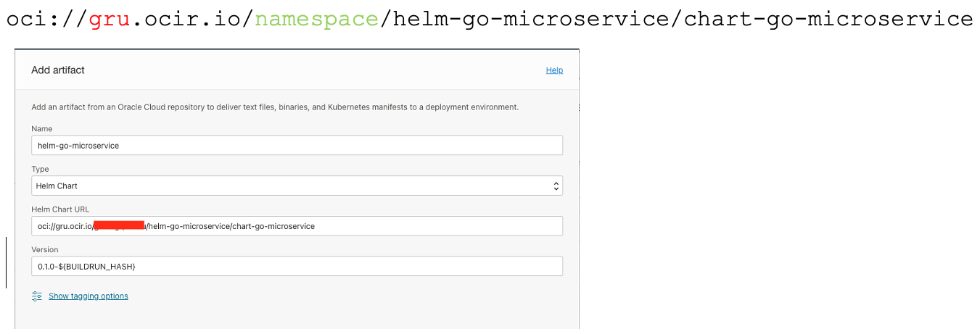Click the Type dropdown arrow stepper
Image resolution: width=980 pixels, height=334 pixels.
click(556, 186)
